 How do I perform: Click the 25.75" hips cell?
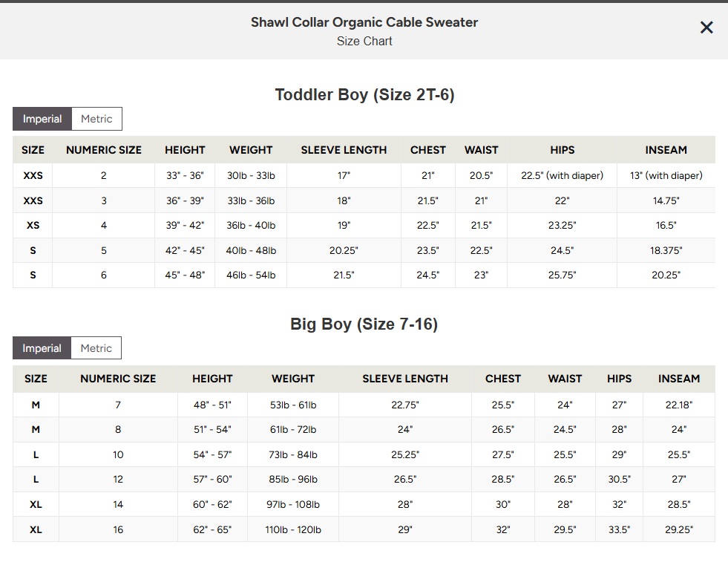(x=562, y=275)
